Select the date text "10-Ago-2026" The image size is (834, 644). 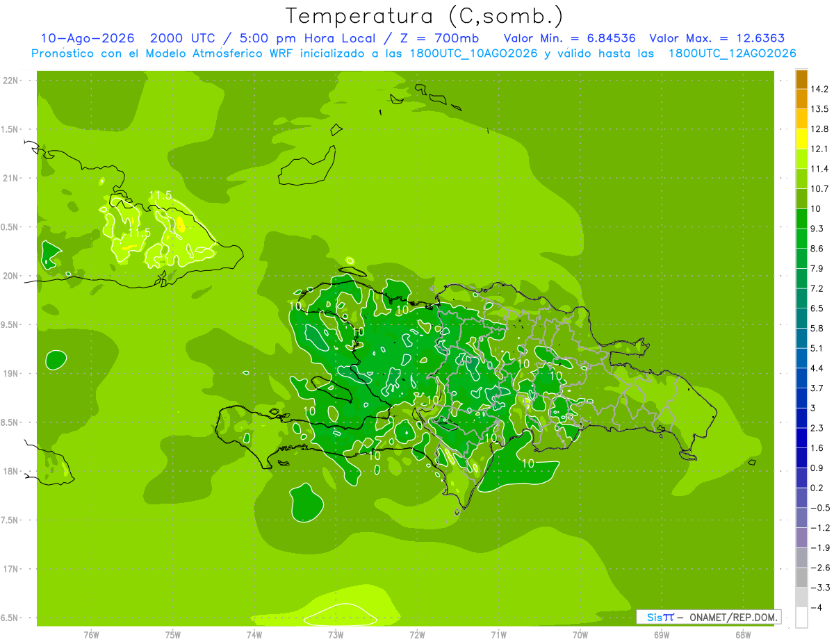(88, 38)
